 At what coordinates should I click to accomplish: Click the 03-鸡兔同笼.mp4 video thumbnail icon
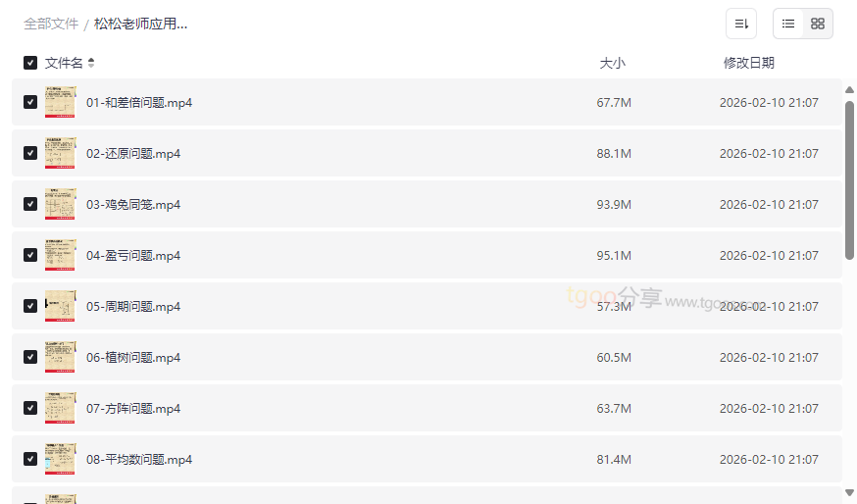60,204
